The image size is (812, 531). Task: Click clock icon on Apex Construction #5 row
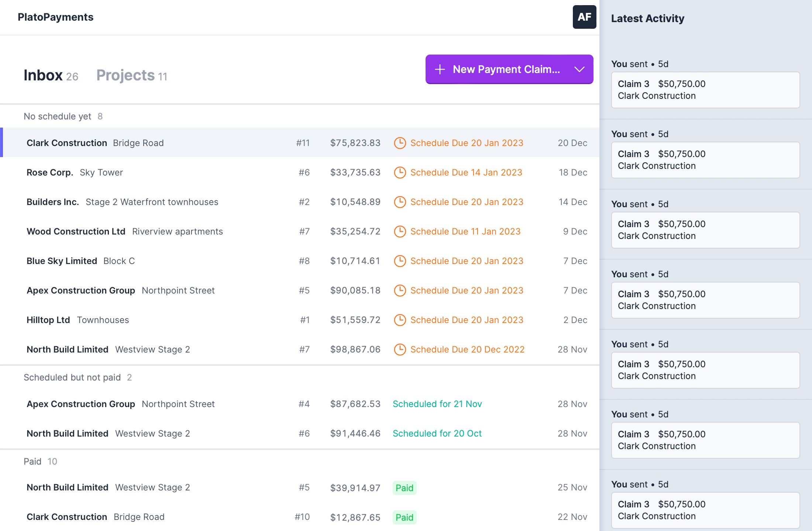pyautogui.click(x=400, y=291)
